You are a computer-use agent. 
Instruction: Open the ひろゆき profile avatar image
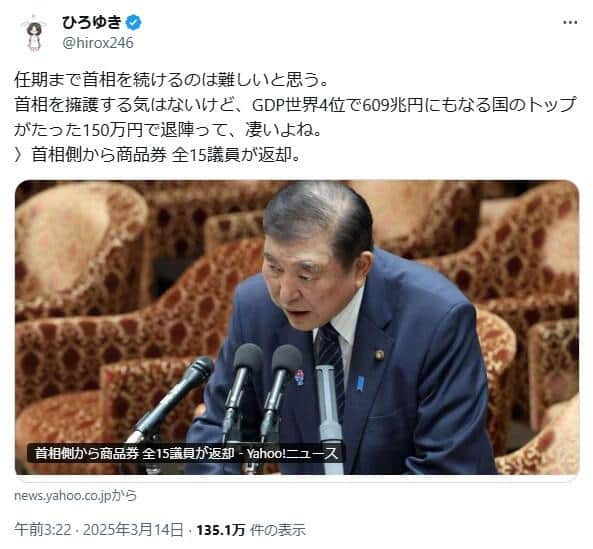coord(34,33)
